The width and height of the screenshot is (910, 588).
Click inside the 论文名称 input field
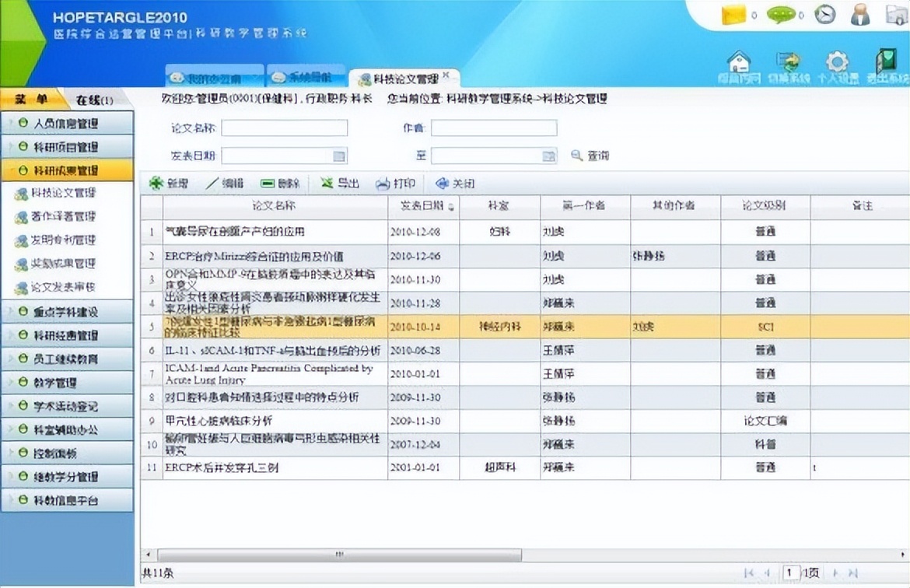click(x=283, y=127)
